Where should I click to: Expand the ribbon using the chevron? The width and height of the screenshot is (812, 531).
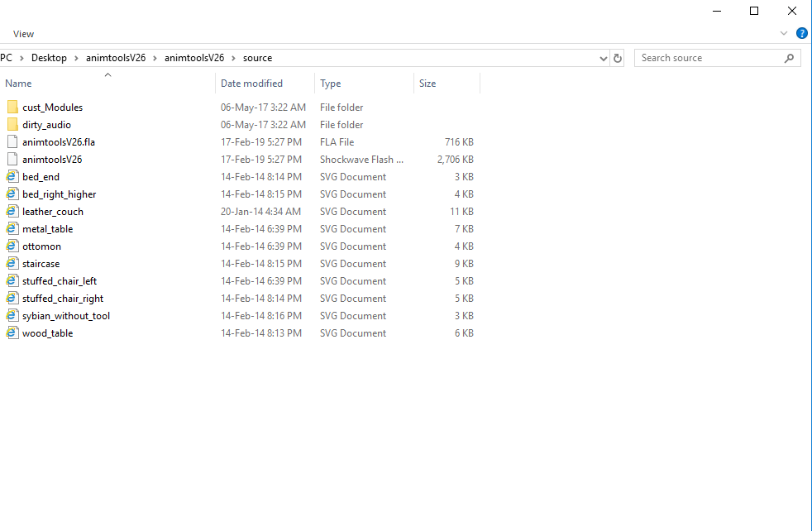tap(784, 34)
